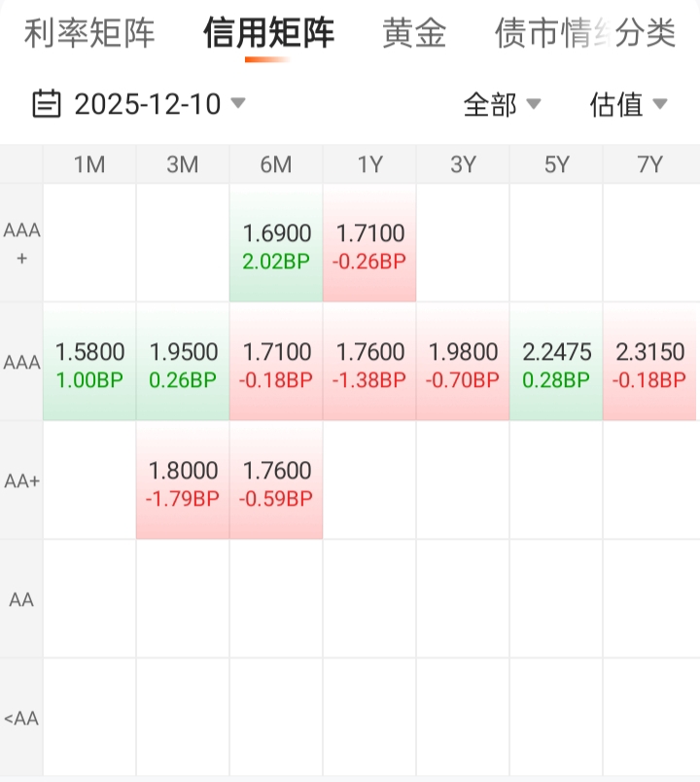Screen dimensions: 700x782
Task: Open the AAA 3Y cell showing 1.9800
Action: click(x=463, y=363)
